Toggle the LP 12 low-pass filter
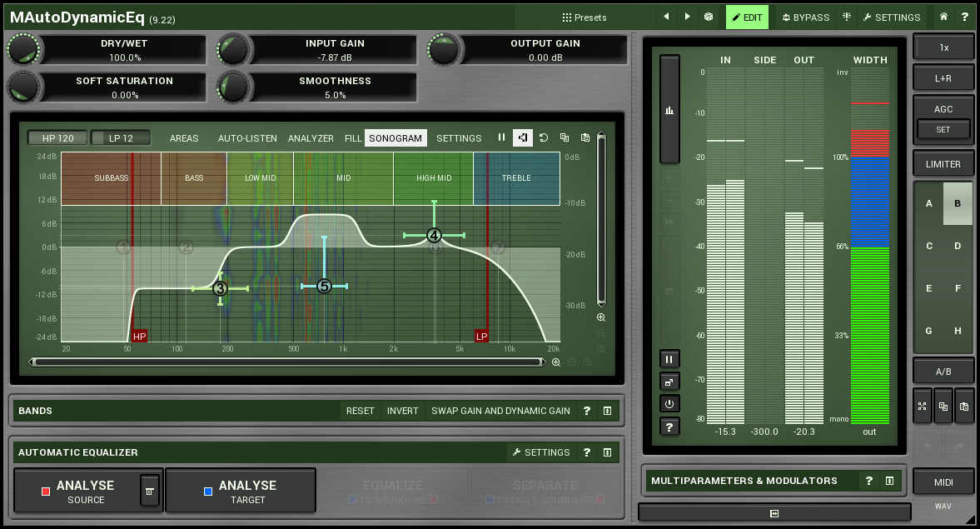Viewport: 980px width, 529px height. [x=121, y=138]
